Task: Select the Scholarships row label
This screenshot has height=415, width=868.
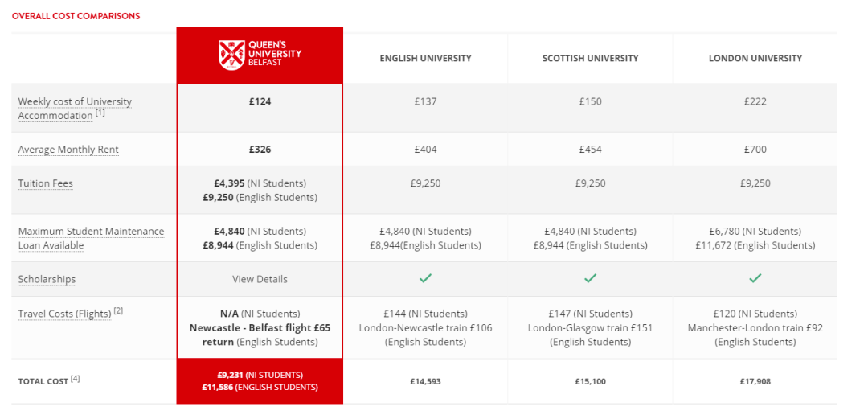Action: click(x=47, y=279)
